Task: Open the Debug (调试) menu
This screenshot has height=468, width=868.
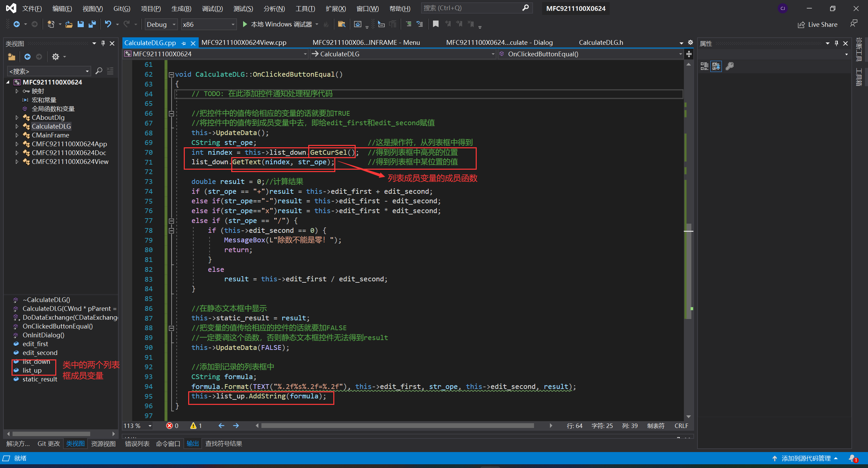Action: pyautogui.click(x=212, y=8)
